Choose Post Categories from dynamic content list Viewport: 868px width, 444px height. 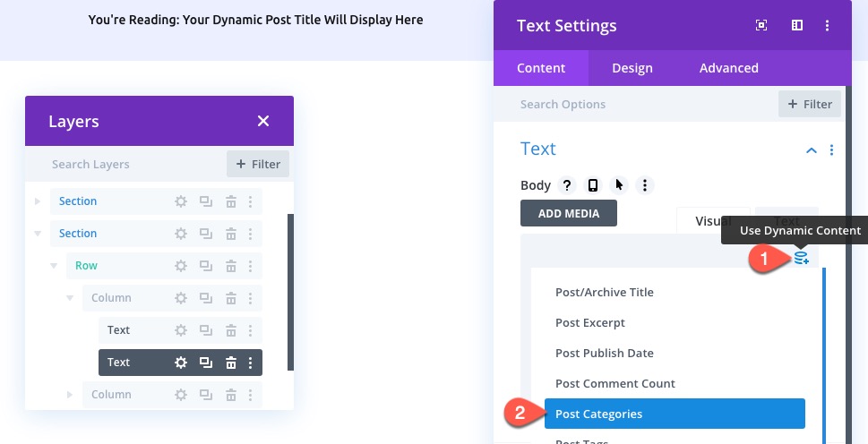point(675,414)
